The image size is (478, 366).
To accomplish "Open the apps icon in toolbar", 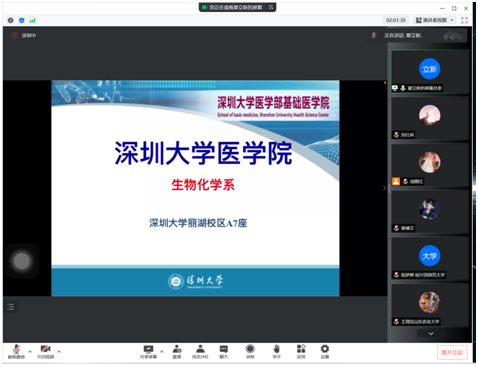I will click(301, 352).
